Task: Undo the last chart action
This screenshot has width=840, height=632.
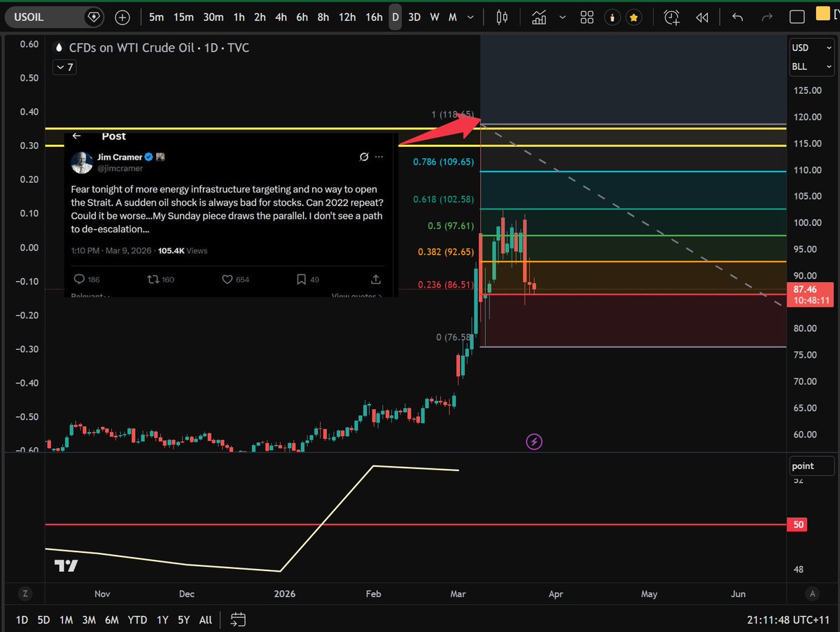Action: pyautogui.click(x=737, y=17)
